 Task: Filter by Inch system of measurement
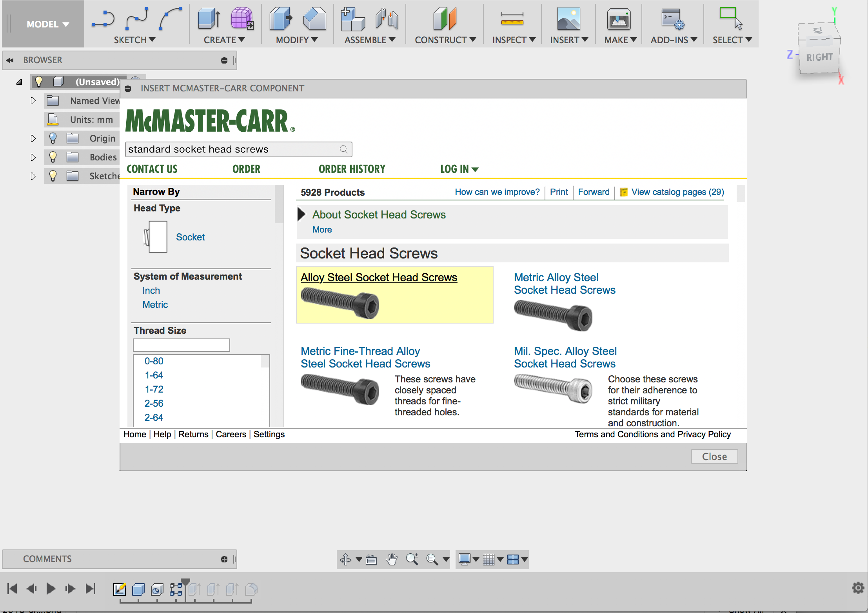[x=151, y=290]
